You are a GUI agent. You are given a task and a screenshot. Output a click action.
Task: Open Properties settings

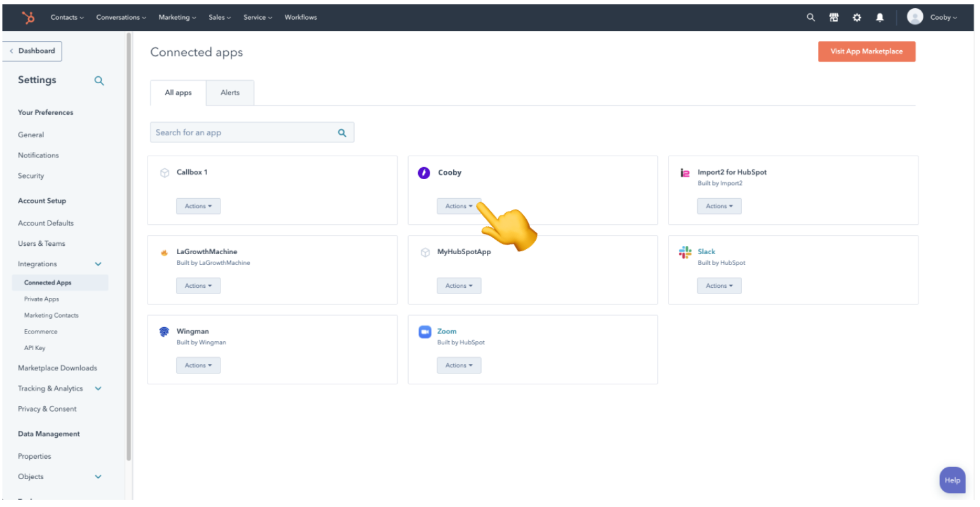[x=34, y=456]
